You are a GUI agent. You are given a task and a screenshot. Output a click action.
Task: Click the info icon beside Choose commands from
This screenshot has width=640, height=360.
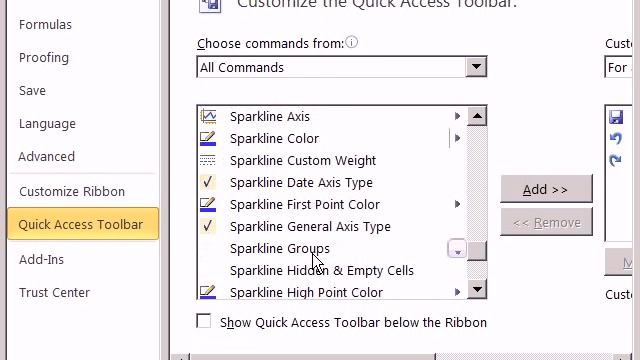pos(351,42)
